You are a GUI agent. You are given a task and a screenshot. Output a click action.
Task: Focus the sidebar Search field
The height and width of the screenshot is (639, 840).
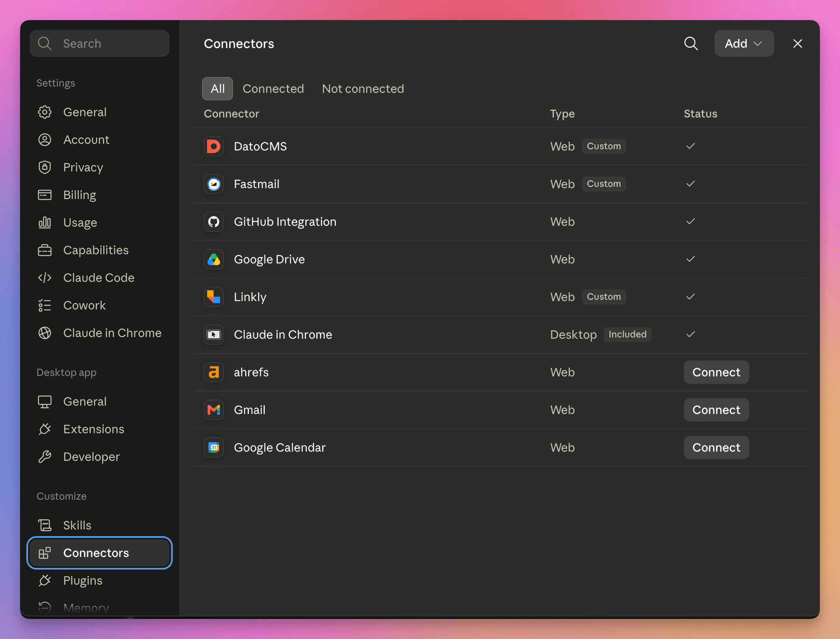tap(99, 43)
